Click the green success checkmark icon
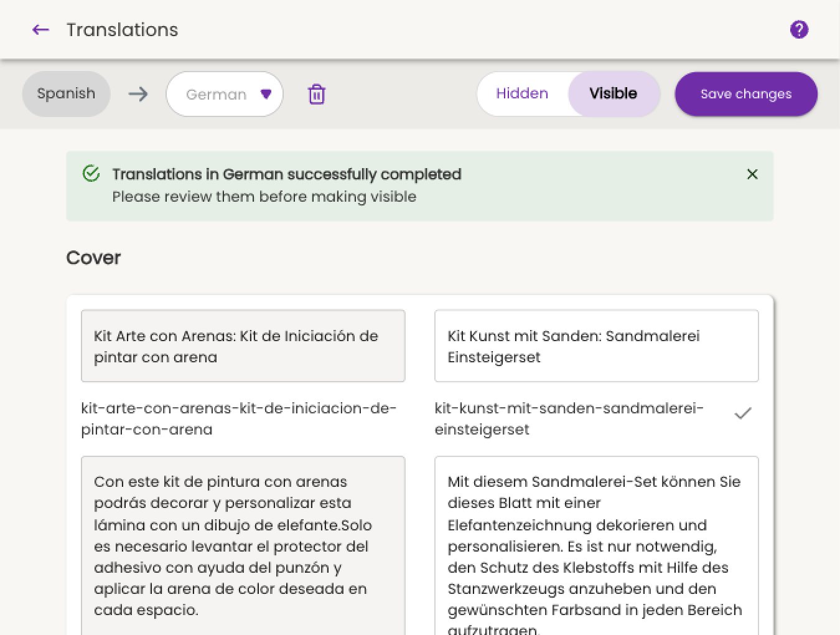 point(91,174)
